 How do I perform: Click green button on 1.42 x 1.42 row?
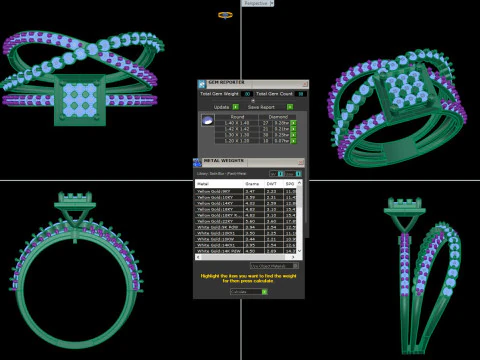pyautogui.click(x=293, y=129)
